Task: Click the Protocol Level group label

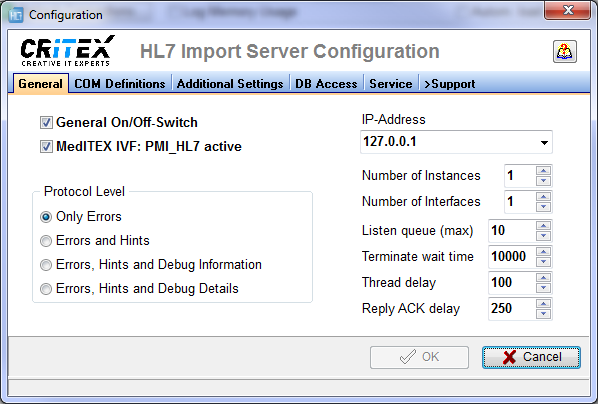Action: 84,192
